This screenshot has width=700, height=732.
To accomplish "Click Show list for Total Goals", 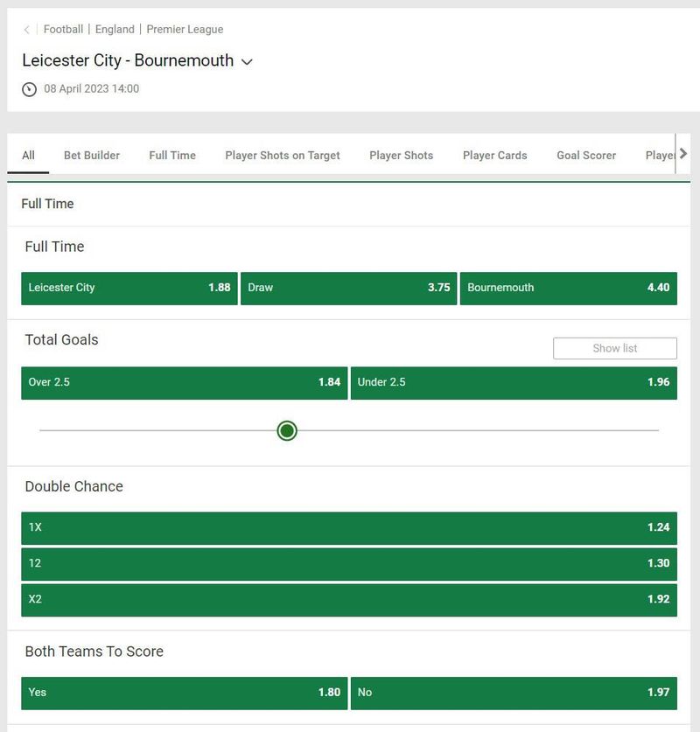I will (615, 348).
